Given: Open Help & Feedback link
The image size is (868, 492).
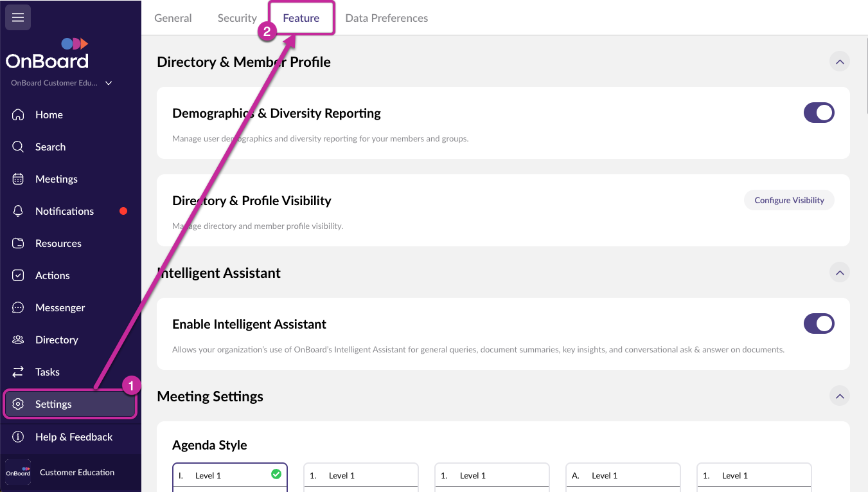Looking at the screenshot, I should (x=74, y=437).
